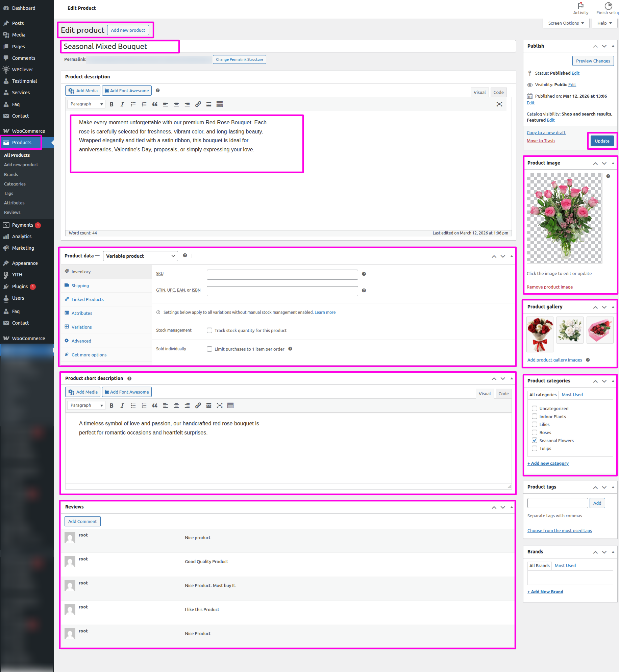Open the Variable product type dropdown

[140, 256]
